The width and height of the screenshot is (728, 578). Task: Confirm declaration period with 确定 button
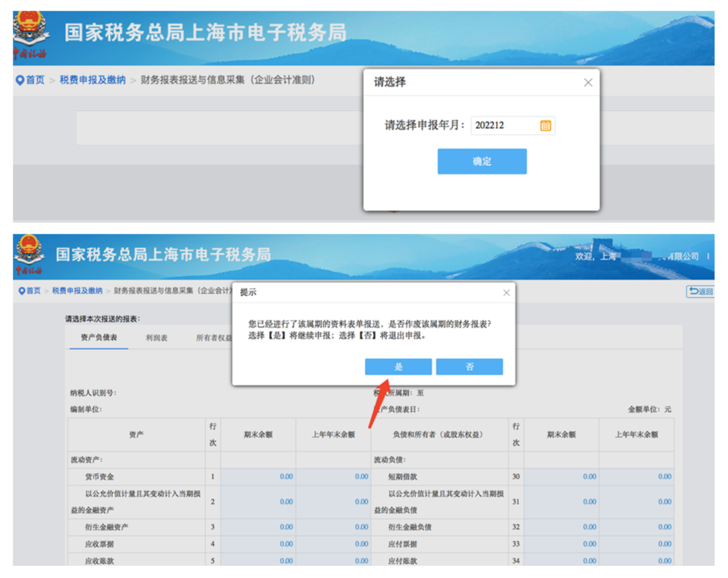pyautogui.click(x=481, y=161)
